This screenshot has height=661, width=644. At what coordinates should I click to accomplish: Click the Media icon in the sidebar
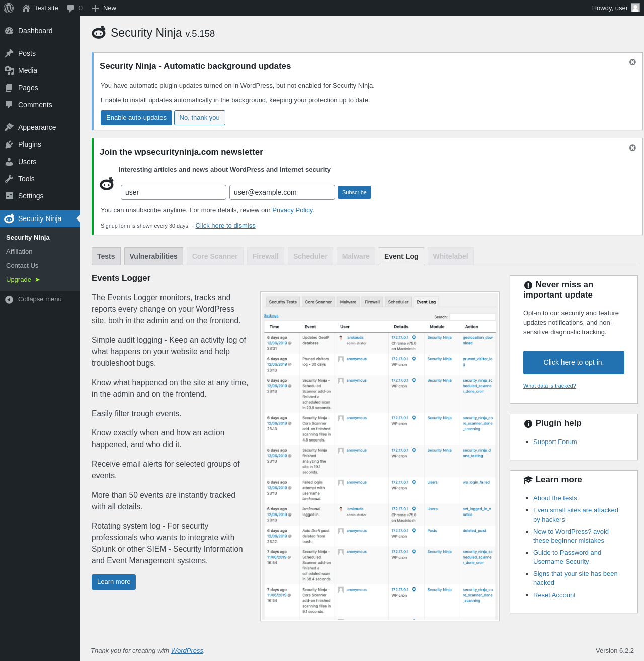(9, 70)
